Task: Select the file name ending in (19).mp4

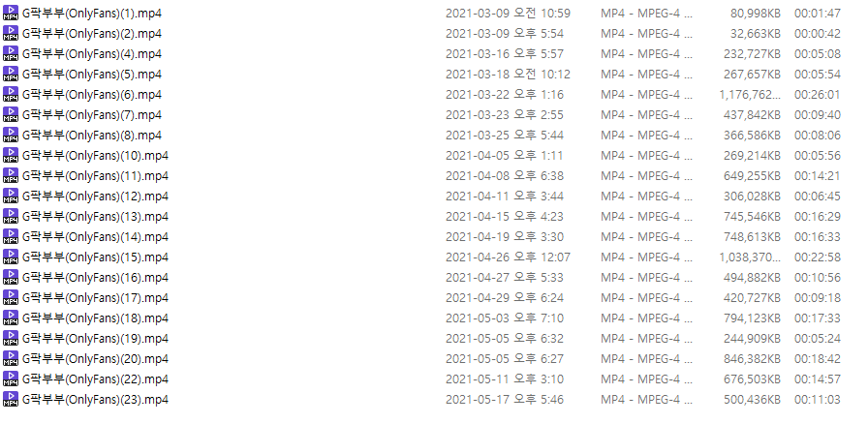Action: [95, 338]
